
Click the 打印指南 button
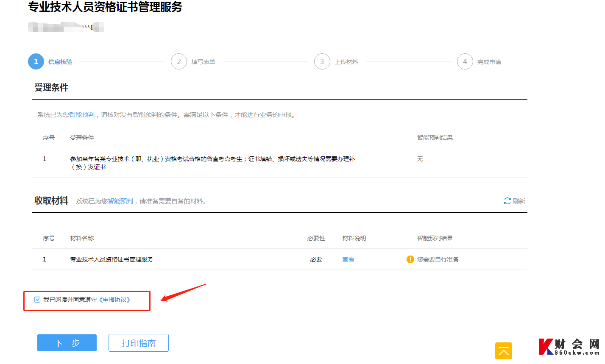pyautogui.click(x=139, y=343)
